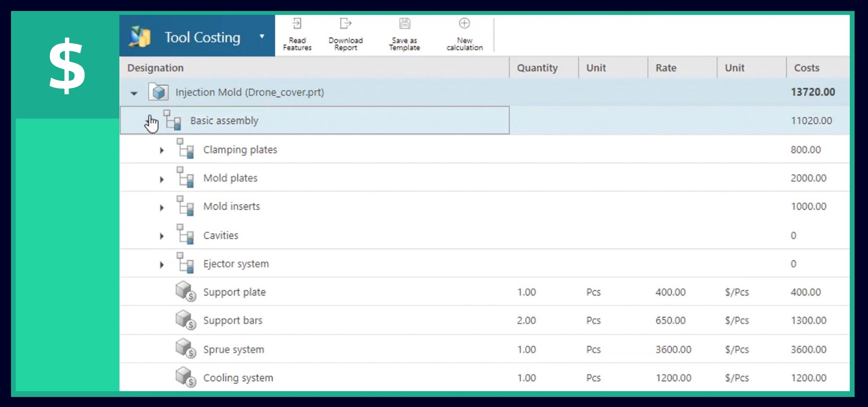Select the Clamping plates label
The height and width of the screenshot is (407, 868).
pyautogui.click(x=240, y=150)
